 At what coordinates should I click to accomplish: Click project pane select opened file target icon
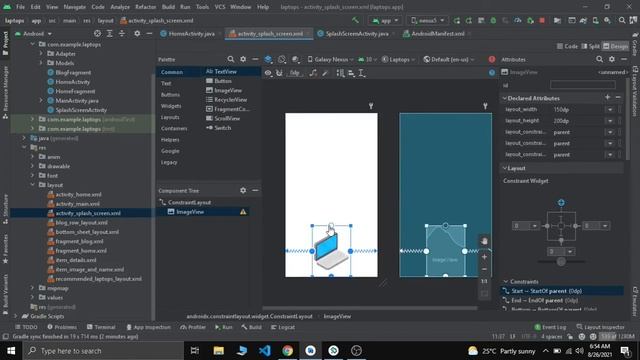pyautogui.click(x=97, y=33)
